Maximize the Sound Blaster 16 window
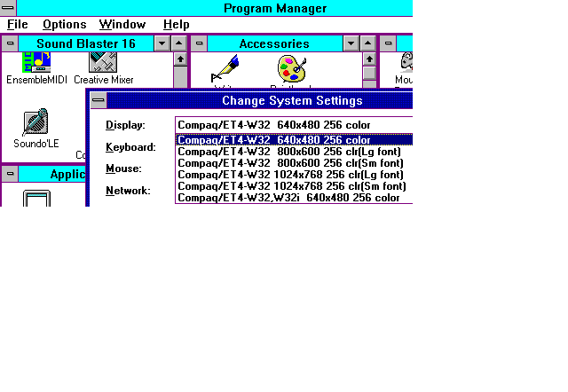Viewport: 568px width, 392px height. (179, 43)
